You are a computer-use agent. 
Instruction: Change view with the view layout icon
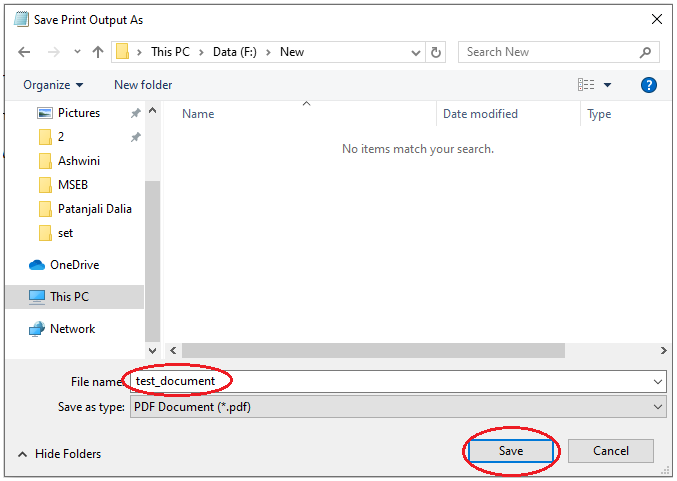[586, 85]
